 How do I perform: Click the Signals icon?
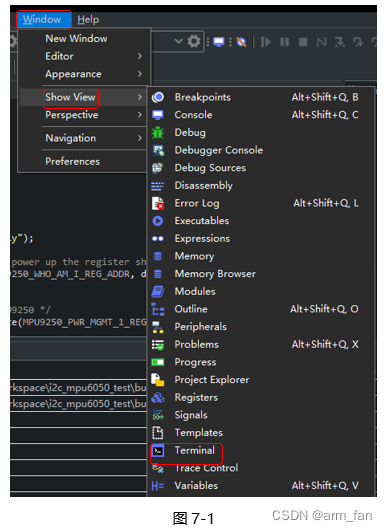pos(158,415)
